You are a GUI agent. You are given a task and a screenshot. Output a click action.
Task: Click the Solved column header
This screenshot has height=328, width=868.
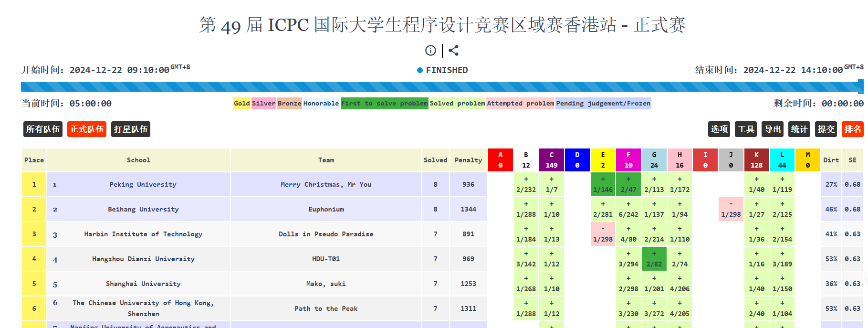pyautogui.click(x=436, y=160)
